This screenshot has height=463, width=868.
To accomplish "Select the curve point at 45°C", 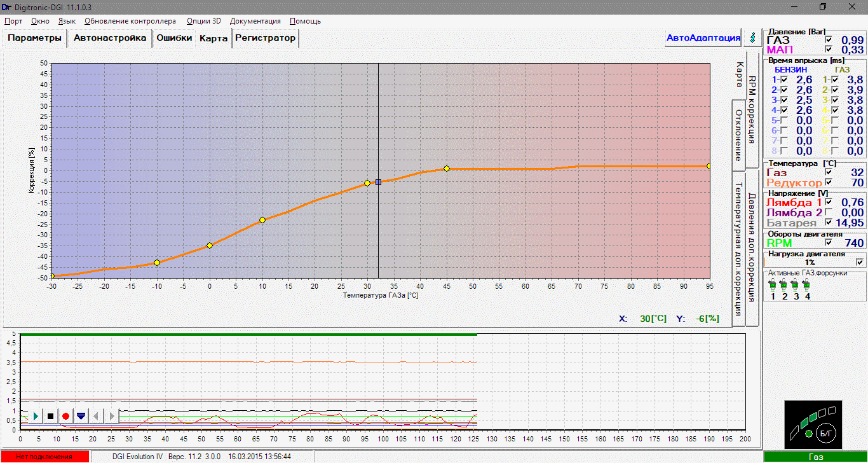I will [447, 169].
